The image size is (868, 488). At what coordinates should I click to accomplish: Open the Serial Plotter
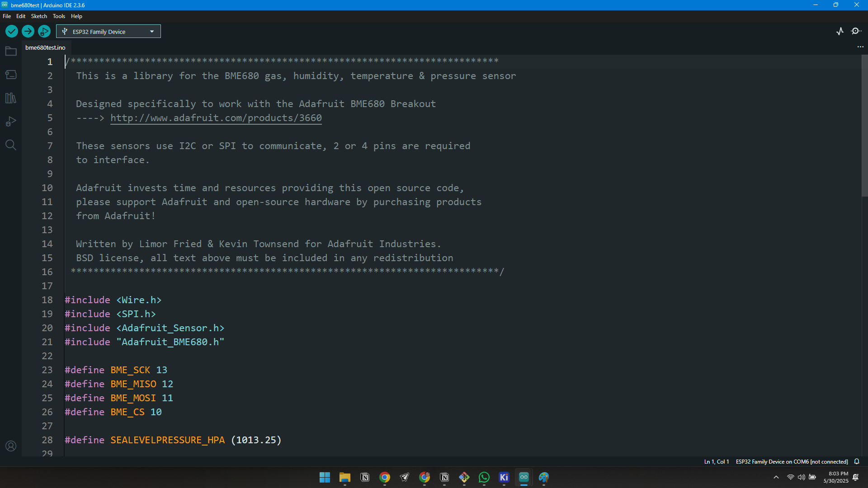tap(840, 31)
